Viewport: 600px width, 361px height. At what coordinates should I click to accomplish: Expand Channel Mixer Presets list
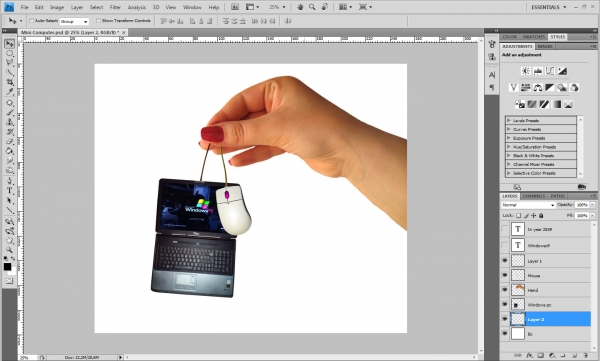point(509,164)
